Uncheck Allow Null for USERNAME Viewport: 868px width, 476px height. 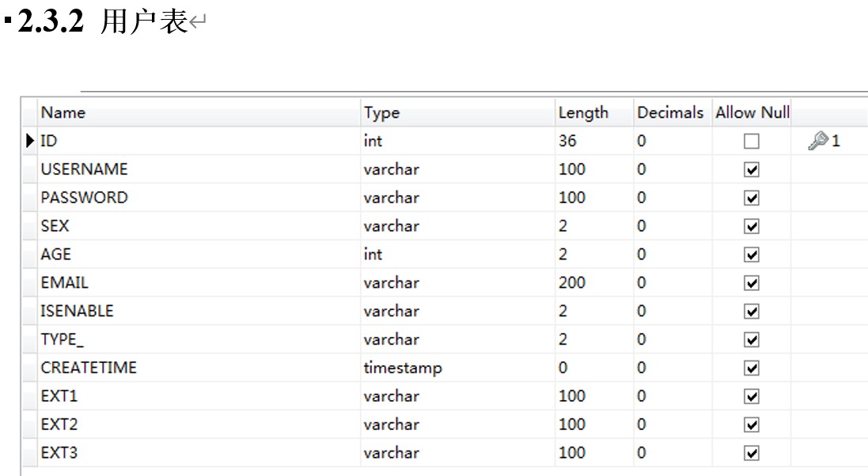[x=751, y=169]
